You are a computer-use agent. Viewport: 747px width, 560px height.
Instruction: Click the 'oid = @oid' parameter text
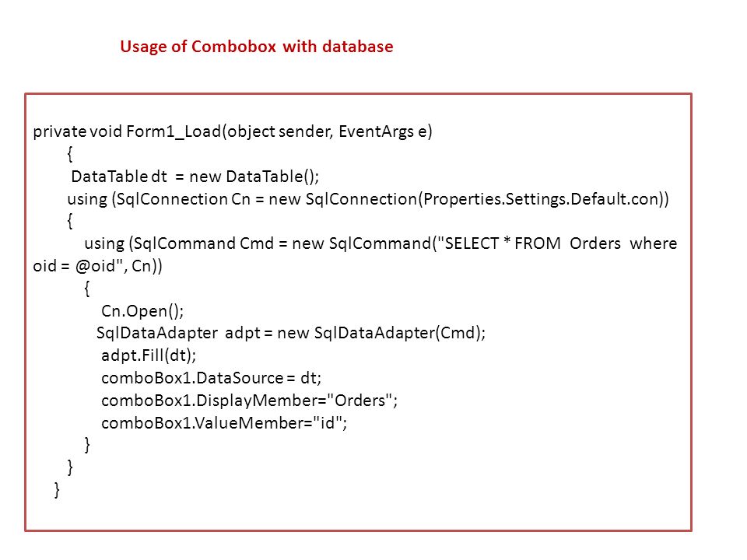[75, 266]
